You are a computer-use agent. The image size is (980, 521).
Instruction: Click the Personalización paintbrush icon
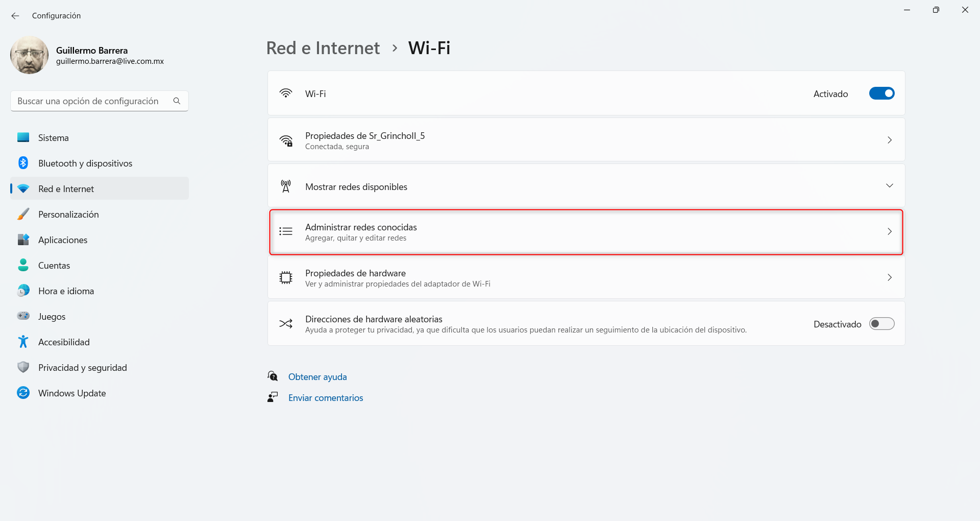coord(23,214)
